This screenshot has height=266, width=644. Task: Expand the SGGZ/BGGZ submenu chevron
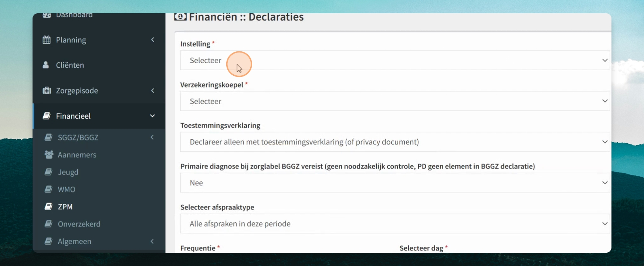point(152,137)
